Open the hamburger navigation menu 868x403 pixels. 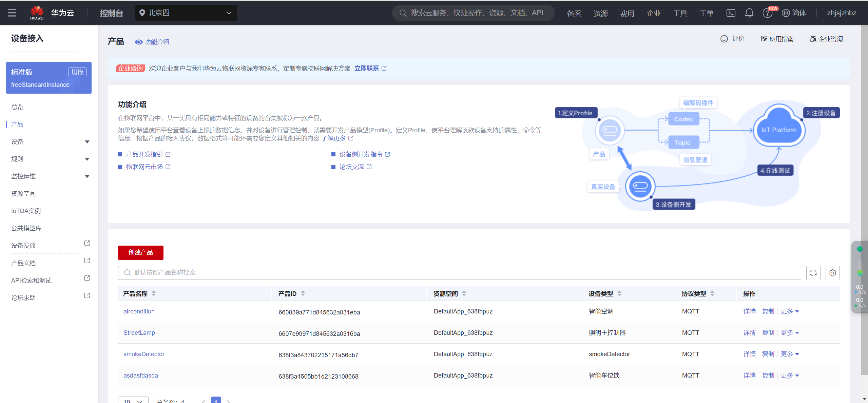pos(12,13)
